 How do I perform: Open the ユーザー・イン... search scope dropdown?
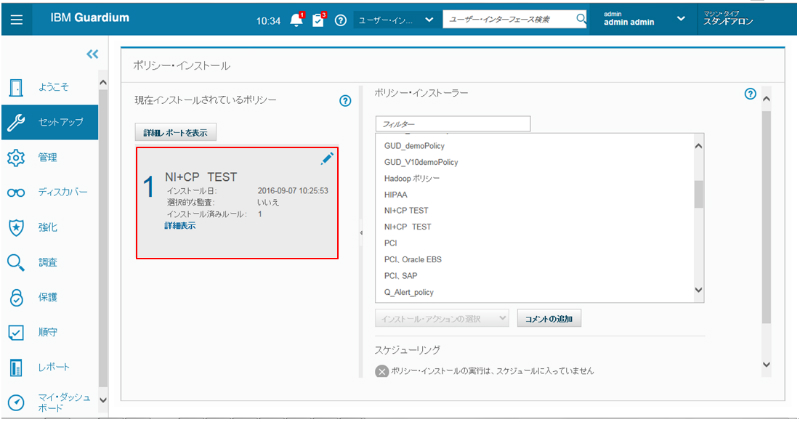pos(396,20)
